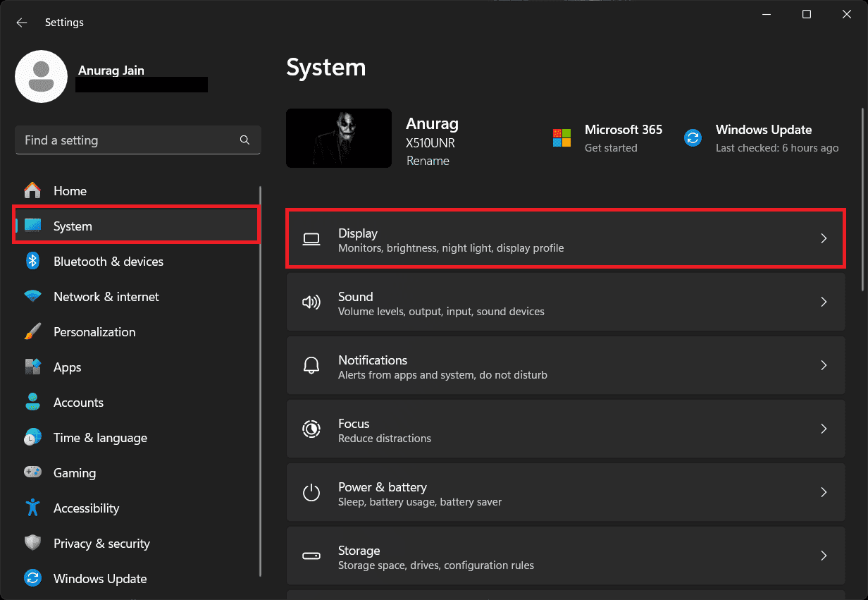Click the Gaming controller icon
Screen dimensions: 868x600
[x=32, y=472]
